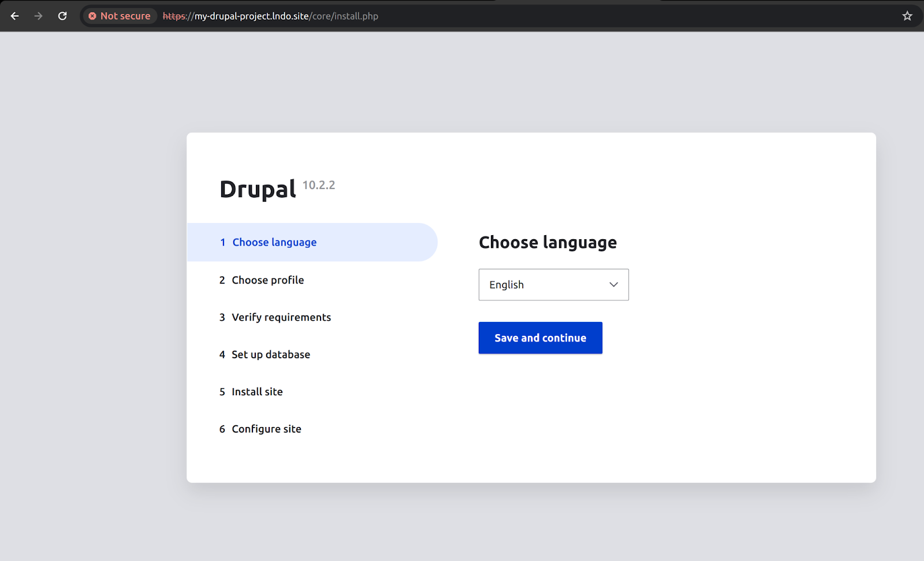Screen dimensions: 924x561
Task: Select step 1 Choose language
Action: click(x=312, y=242)
